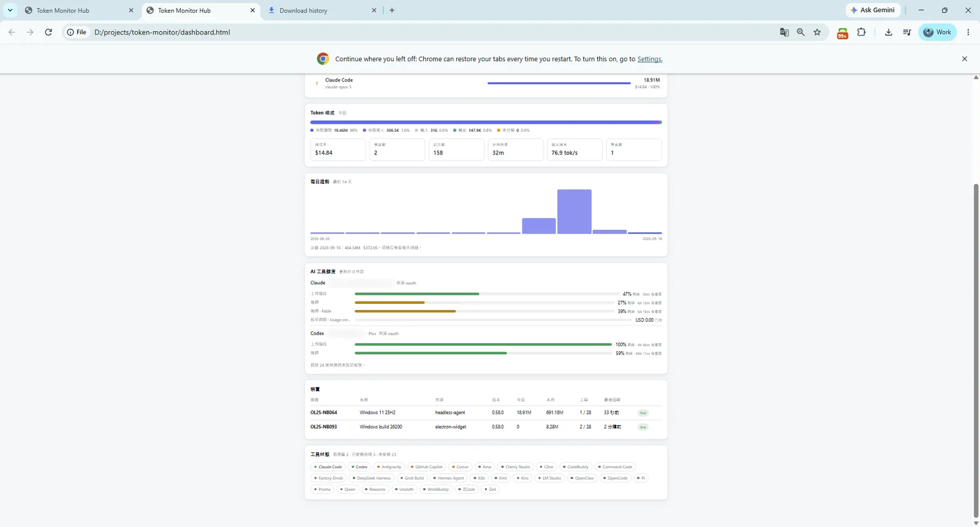Click the Cherry Studio chip
Viewport: 980px width, 527px height.
516,467
